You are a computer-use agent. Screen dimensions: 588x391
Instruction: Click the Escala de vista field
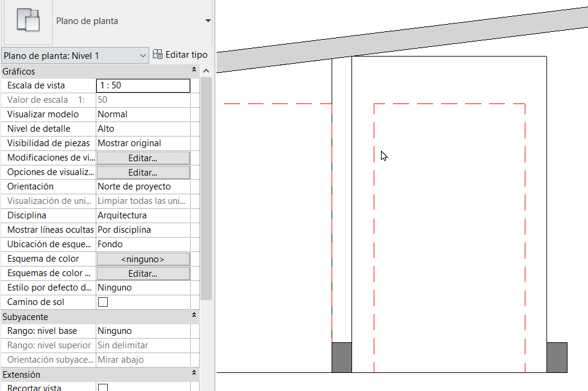pos(143,85)
